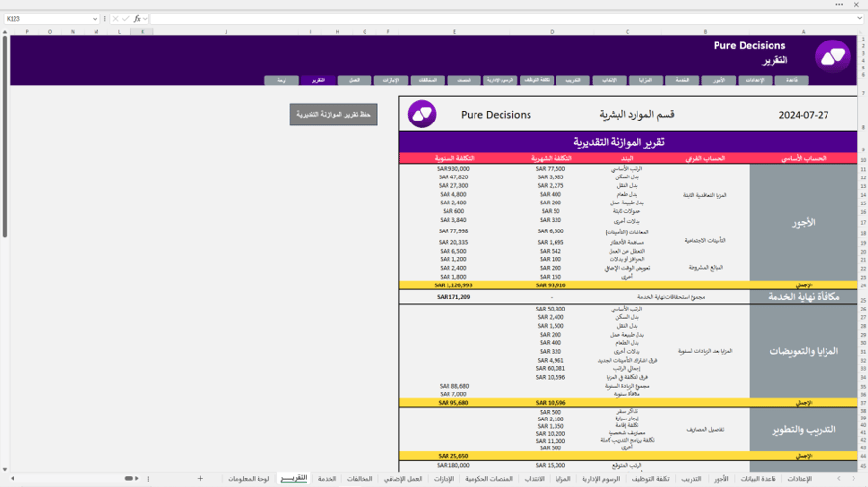Click the confirm checkmark icon in formula bar

click(125, 19)
